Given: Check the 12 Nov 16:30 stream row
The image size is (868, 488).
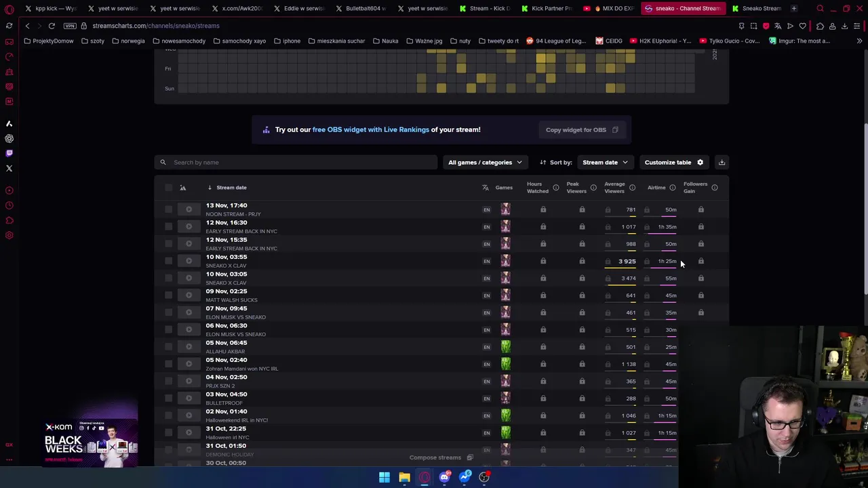Looking at the screenshot, I should pos(168,227).
